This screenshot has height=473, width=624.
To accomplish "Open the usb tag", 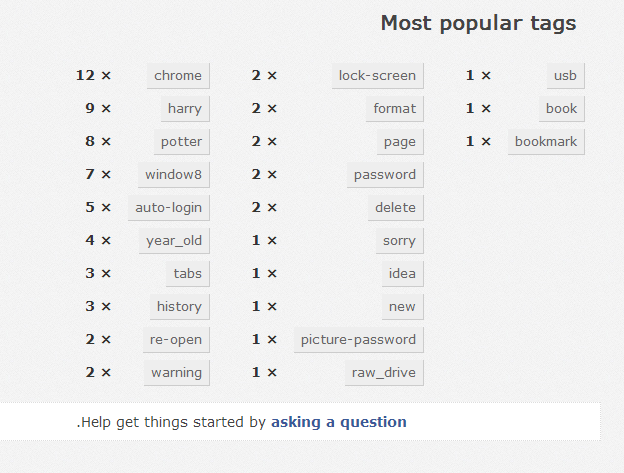I will 565,75.
